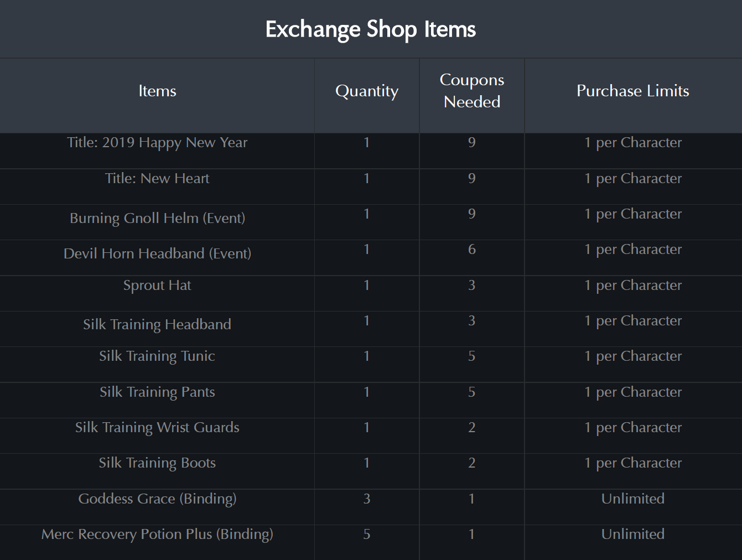
Task: Click quantity 5 in Merc Recovery Potion row
Action: pyautogui.click(x=367, y=534)
